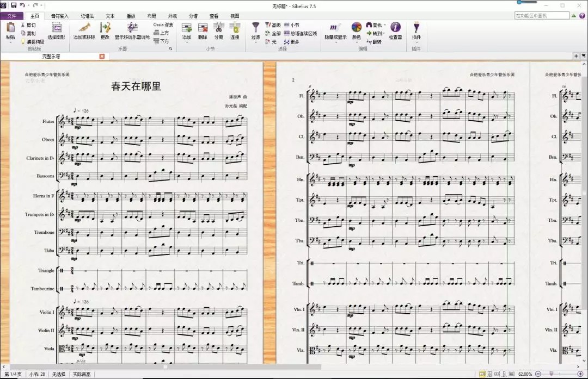Click Delete bars (删除) icon
588x379 pixels.
click(x=203, y=28)
